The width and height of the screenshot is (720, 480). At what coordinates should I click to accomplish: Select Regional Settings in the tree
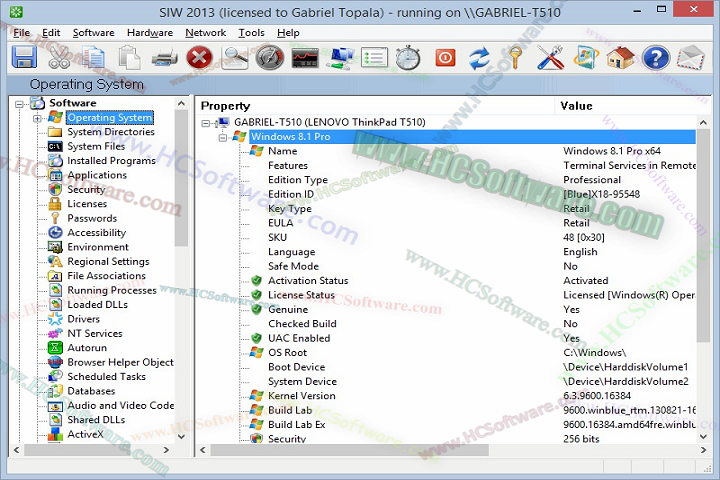click(x=108, y=261)
